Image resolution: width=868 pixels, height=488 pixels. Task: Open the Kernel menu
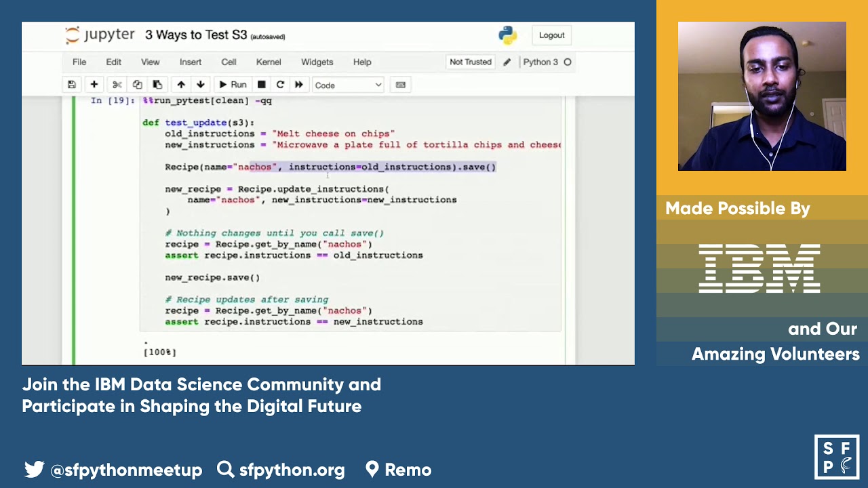pos(269,62)
